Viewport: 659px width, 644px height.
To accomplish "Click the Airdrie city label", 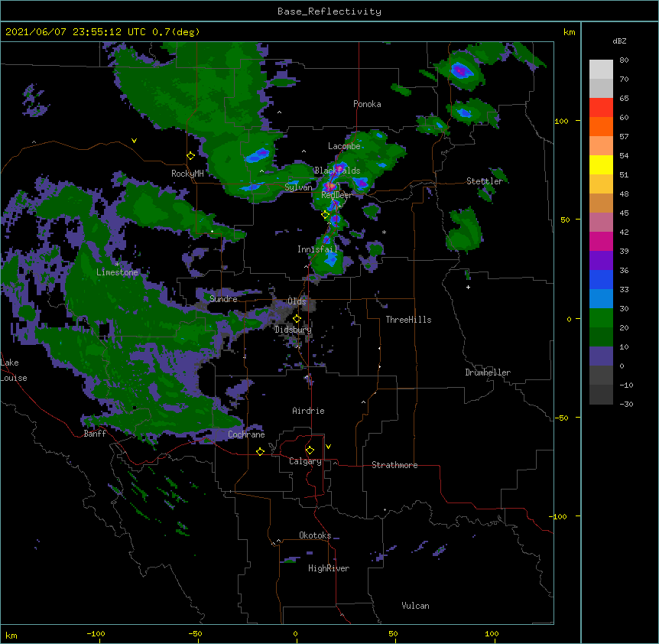I will tap(308, 411).
